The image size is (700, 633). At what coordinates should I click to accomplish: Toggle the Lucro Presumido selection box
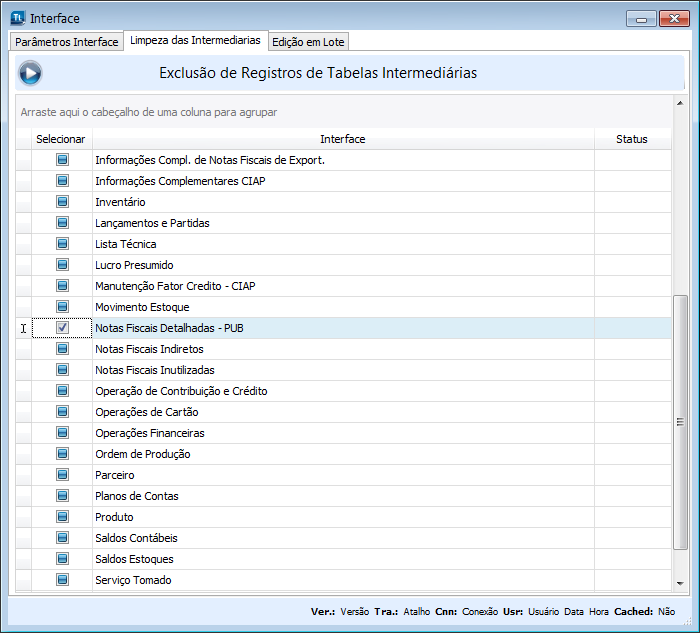(x=62, y=265)
